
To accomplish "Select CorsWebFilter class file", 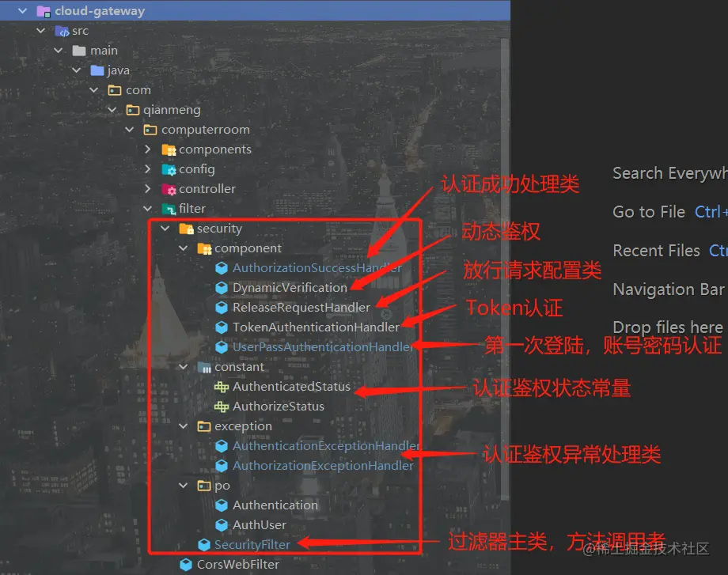I will coord(237,565).
